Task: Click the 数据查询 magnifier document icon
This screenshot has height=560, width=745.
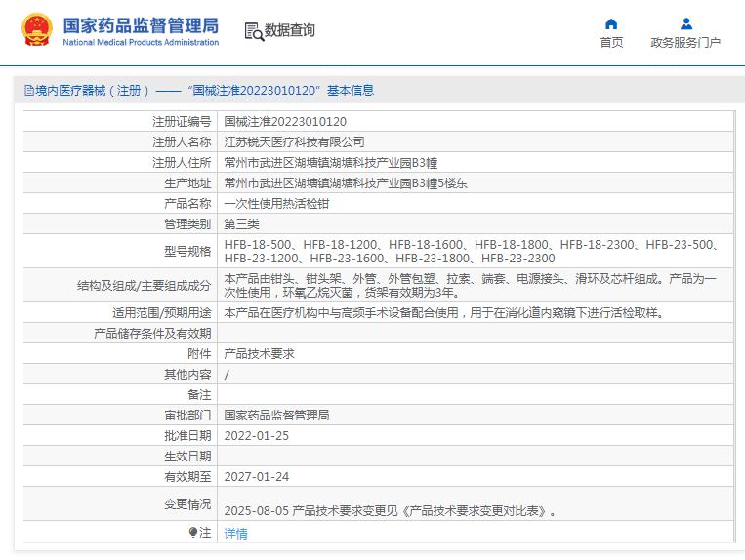Action: [253, 30]
